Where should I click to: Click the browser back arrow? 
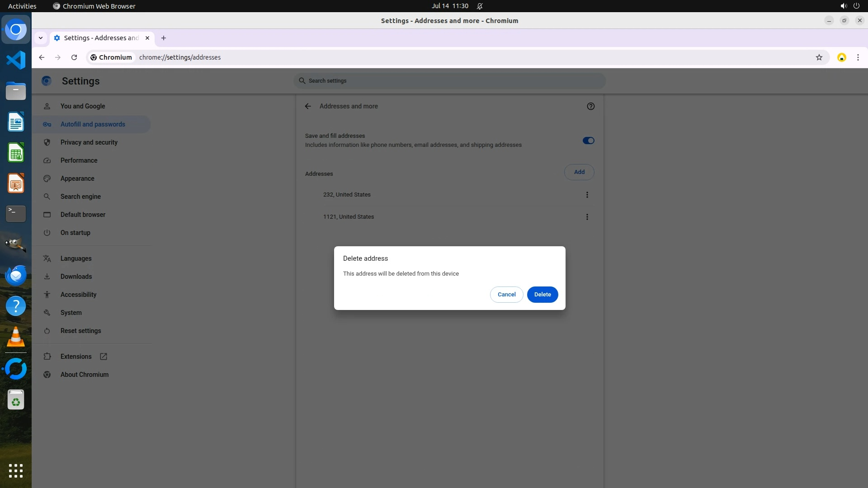pyautogui.click(x=42, y=57)
